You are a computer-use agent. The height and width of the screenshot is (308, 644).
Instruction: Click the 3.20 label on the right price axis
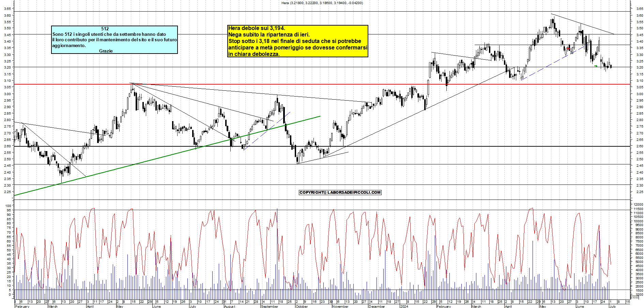(x=640, y=68)
